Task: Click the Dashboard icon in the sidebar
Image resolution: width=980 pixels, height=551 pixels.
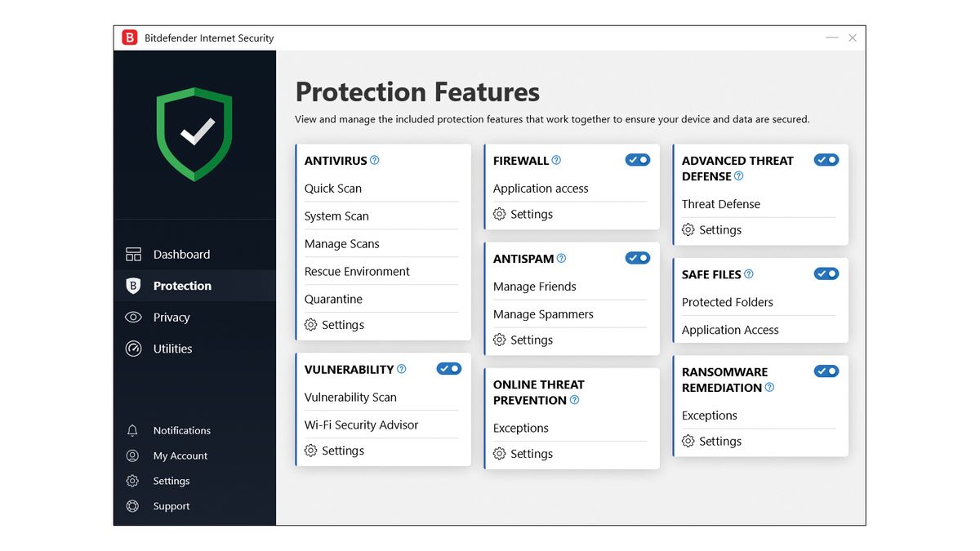Action: 133,254
